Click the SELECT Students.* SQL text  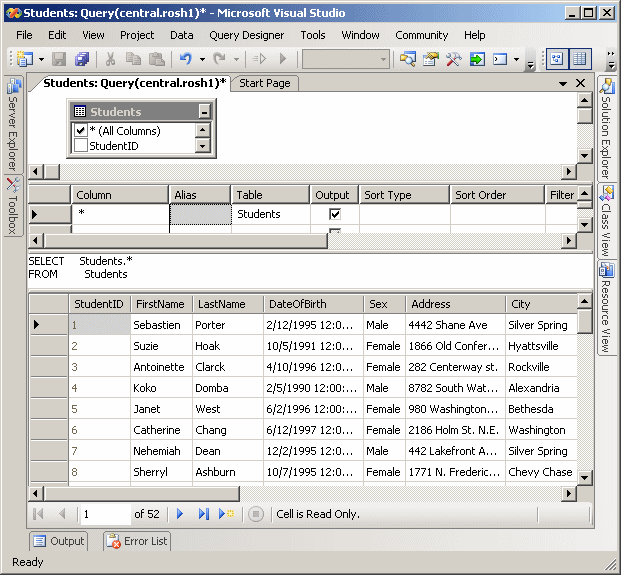[x=80, y=261]
